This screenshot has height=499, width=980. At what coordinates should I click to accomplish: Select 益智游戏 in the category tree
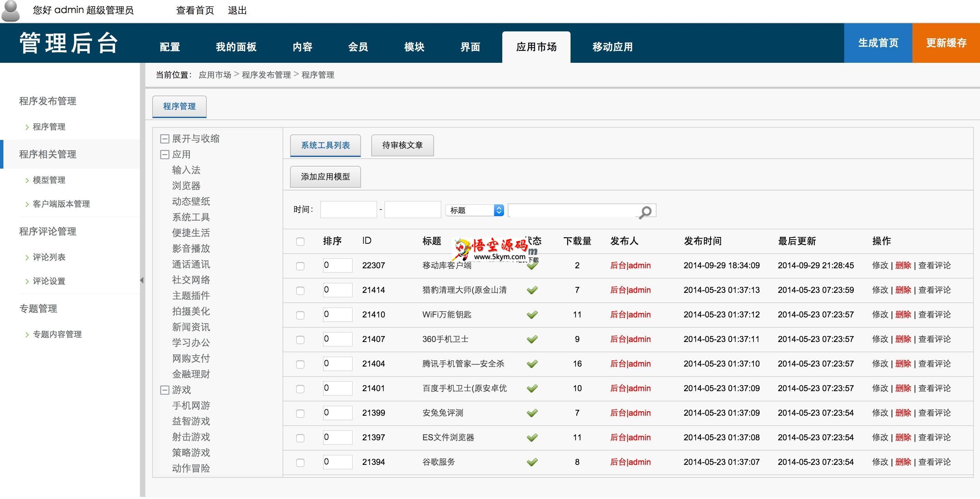[191, 422]
